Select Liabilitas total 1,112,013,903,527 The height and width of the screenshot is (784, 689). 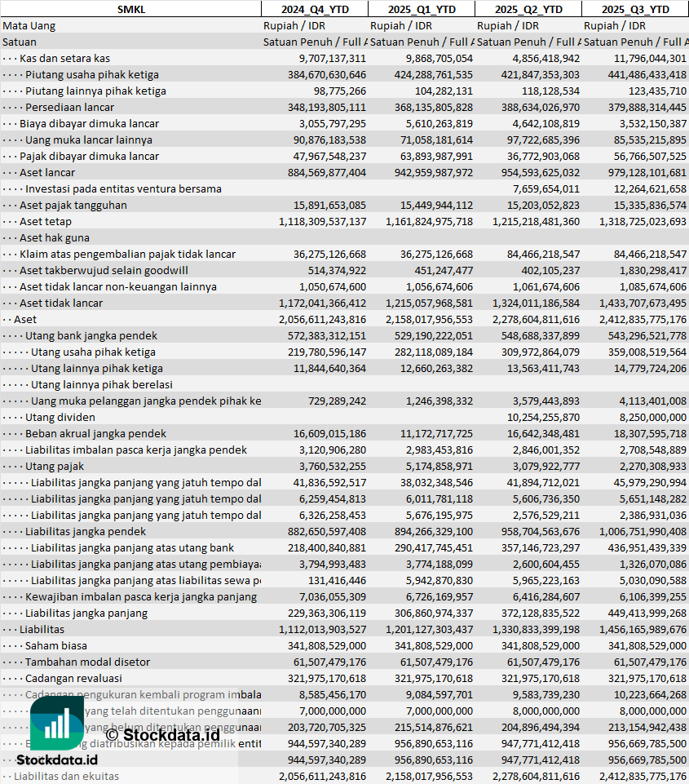(323, 630)
